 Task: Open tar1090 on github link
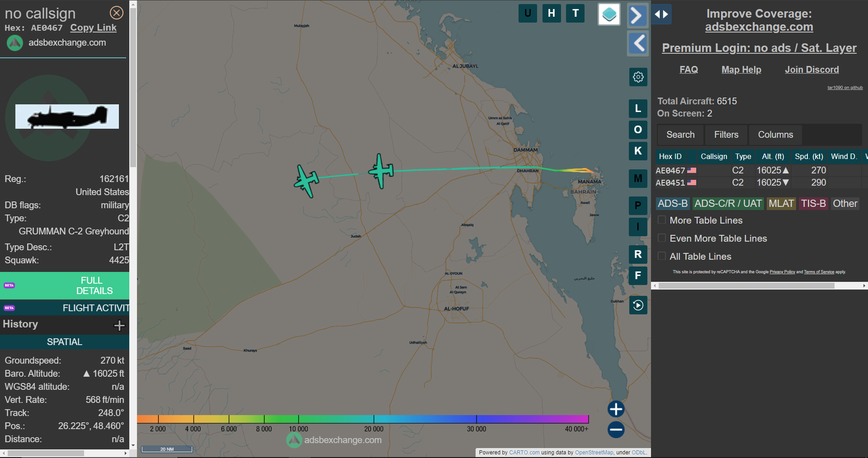[x=845, y=88]
